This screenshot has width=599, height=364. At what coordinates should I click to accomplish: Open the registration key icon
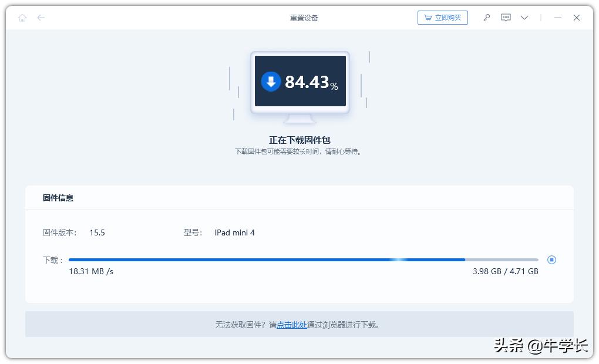pos(486,18)
